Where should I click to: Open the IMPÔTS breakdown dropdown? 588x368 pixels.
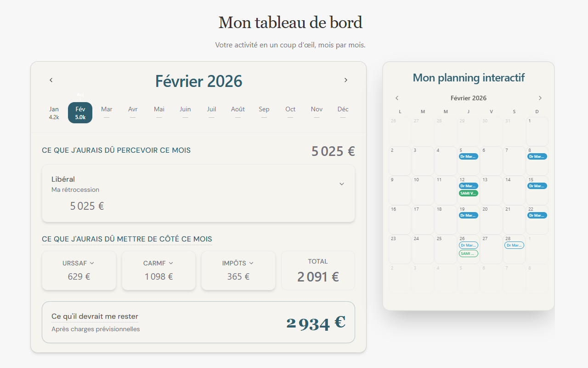tap(251, 263)
